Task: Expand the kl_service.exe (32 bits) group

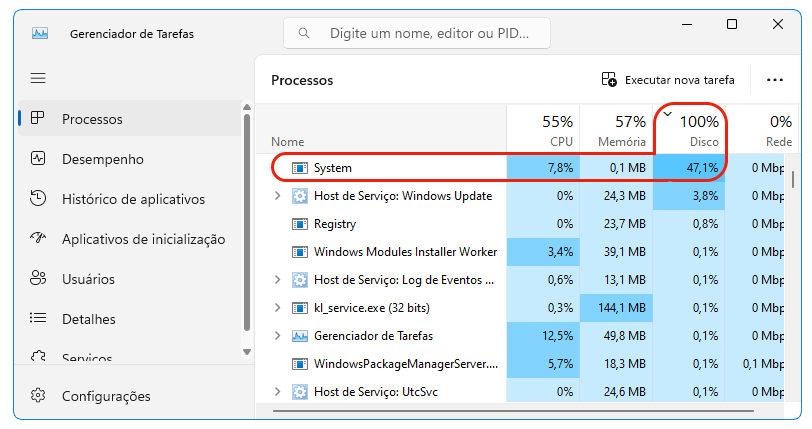Action: [278, 308]
